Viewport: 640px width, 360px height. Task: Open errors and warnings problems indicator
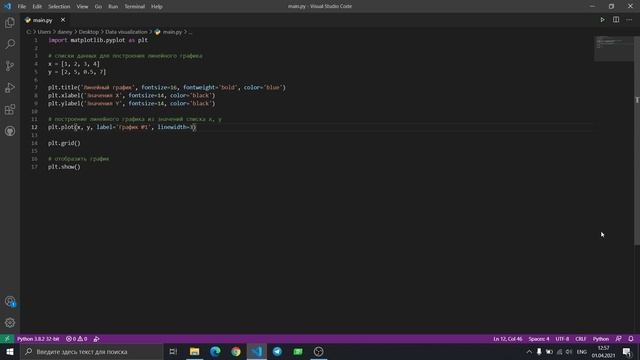76,339
